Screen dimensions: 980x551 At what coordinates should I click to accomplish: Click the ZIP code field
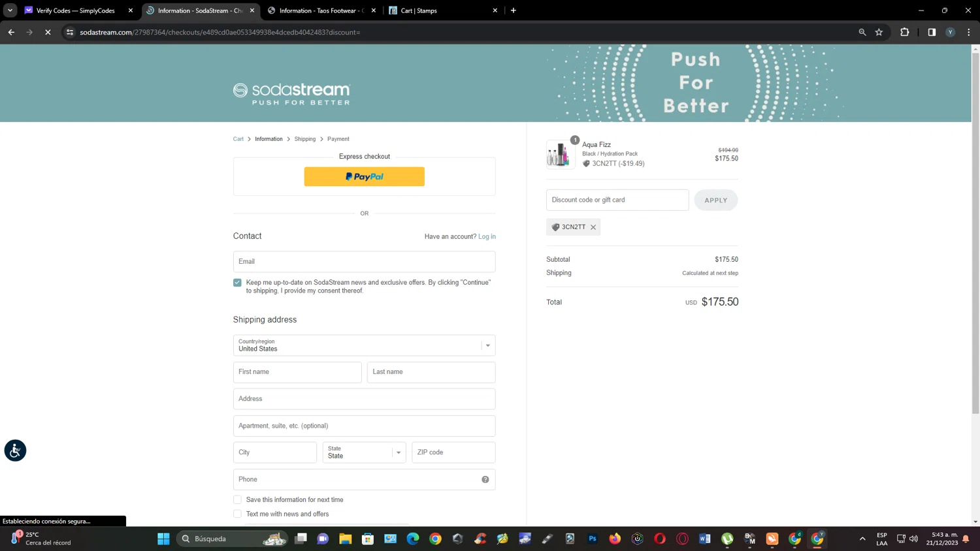tap(453, 452)
